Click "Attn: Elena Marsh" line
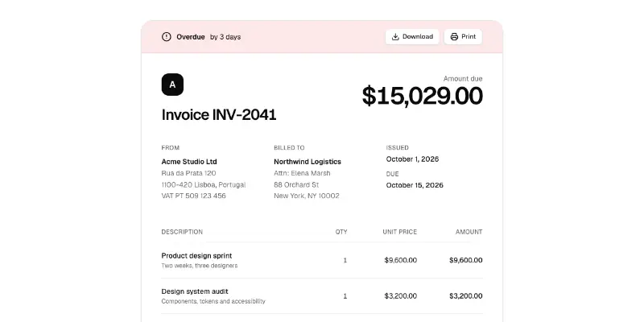Viewport: 644px width, 322px height. pos(302,173)
